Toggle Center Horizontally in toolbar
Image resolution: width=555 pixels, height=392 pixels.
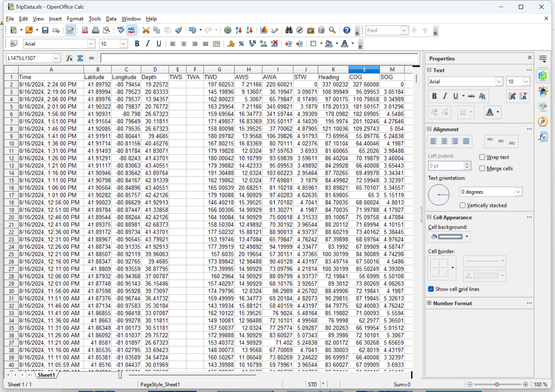click(x=184, y=44)
